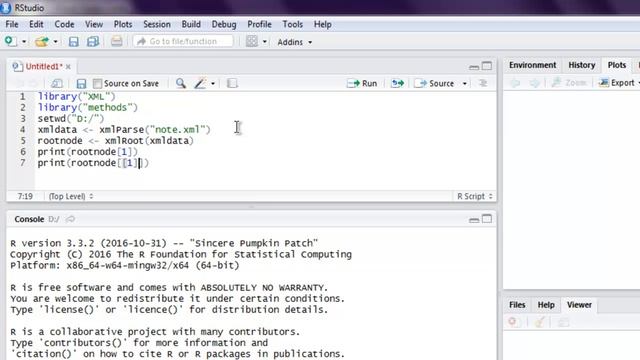
Task: Open the Help menu
Action: [x=322, y=24]
